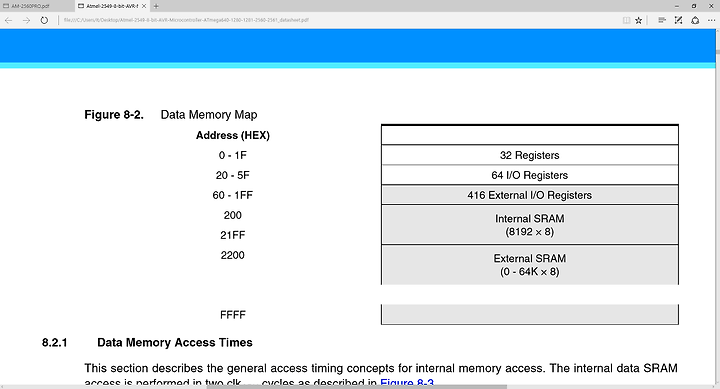Click the 'Data Memory Access Times' heading
This screenshot has width=720, height=389.
click(175, 343)
